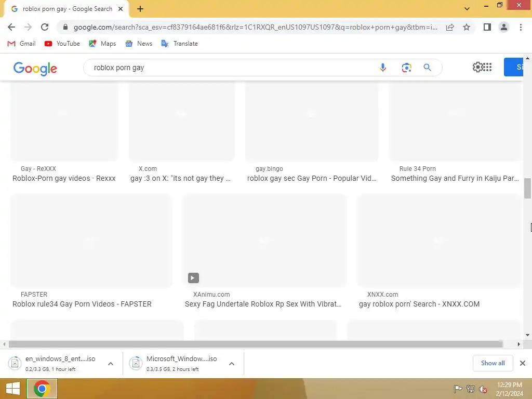The width and height of the screenshot is (532, 399).
Task: Click Show all downloads button
Action: pyautogui.click(x=493, y=363)
